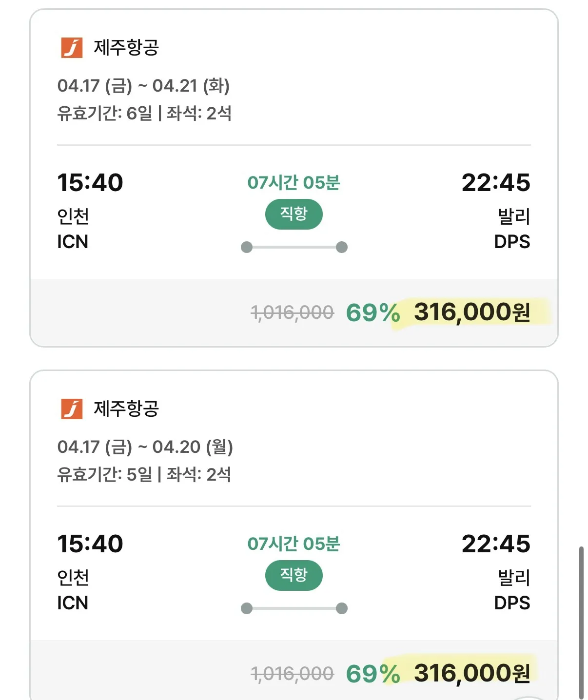Tap the 직항 badge in second flight card
Image resolution: width=588 pixels, height=700 pixels.
coord(294,575)
